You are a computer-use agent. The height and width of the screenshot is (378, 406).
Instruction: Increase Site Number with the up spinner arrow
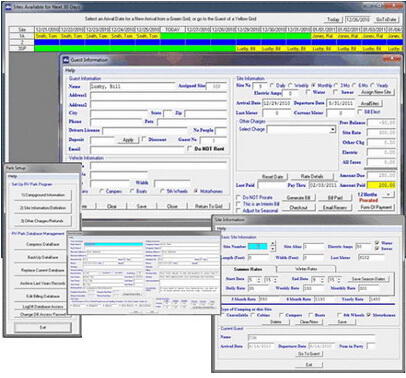click(x=273, y=244)
